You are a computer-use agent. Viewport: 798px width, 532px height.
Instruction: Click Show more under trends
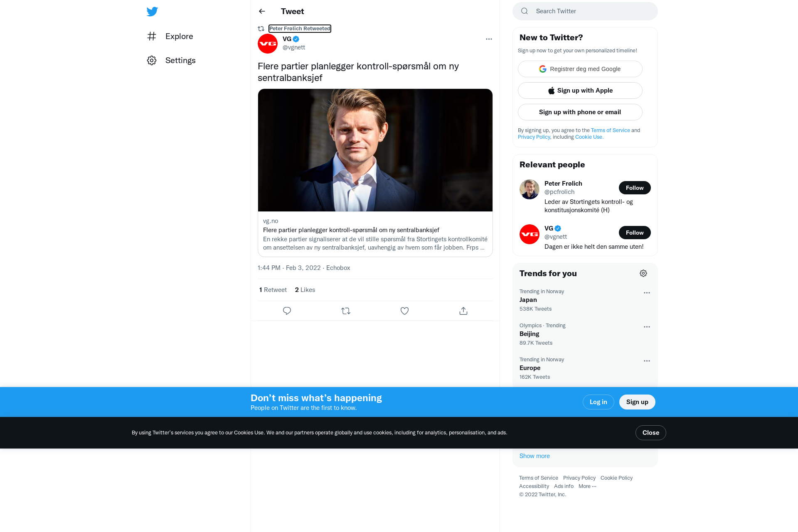point(534,456)
